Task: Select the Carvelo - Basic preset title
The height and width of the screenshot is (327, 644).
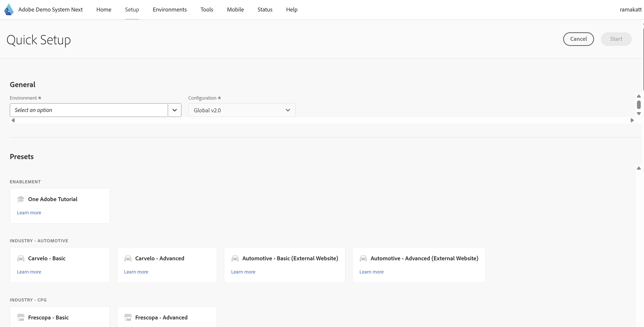Action: coord(47,258)
